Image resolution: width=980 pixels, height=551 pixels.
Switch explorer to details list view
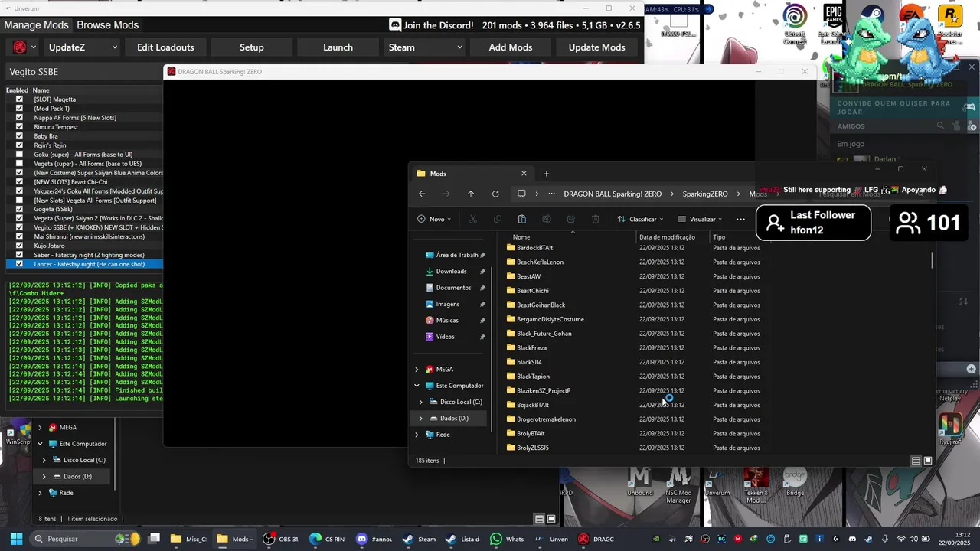pyautogui.click(x=916, y=461)
